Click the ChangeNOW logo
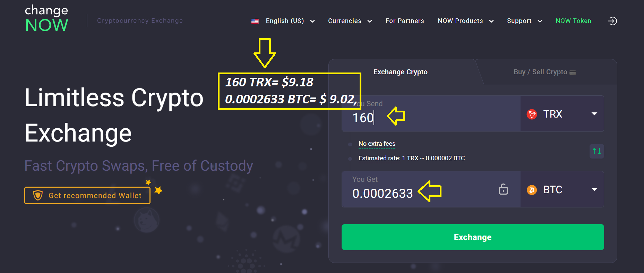644x273 pixels. (46, 18)
